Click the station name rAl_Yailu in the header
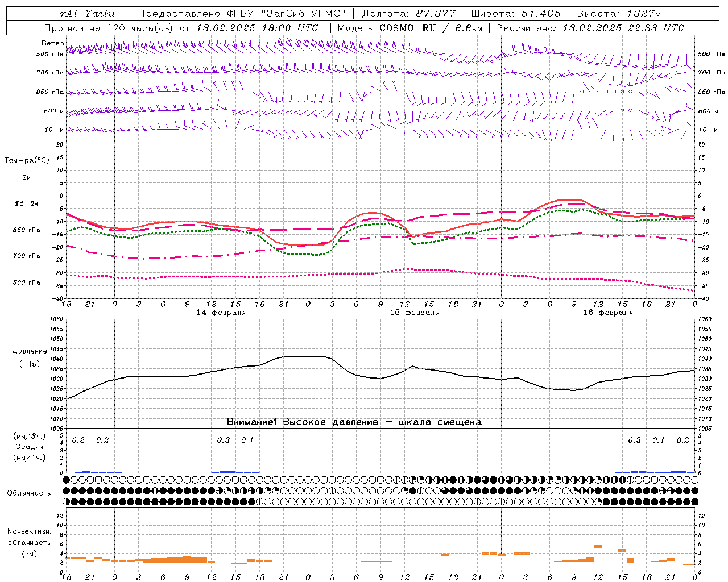The height and width of the screenshot is (582, 728). tap(87, 14)
